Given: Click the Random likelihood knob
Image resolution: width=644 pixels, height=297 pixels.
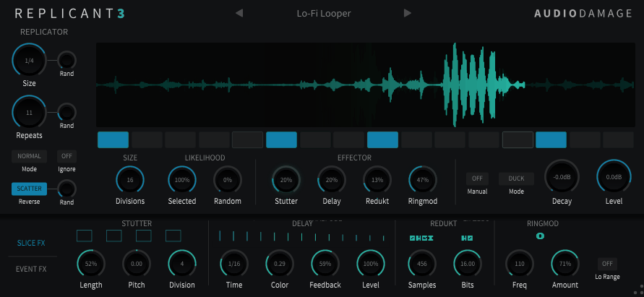Looking at the screenshot, I should (x=228, y=180).
